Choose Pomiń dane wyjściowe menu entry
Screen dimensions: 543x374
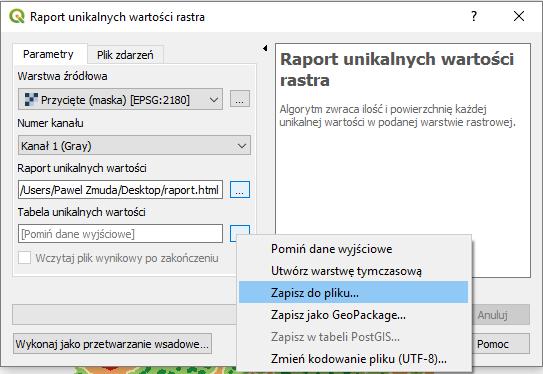coord(353,249)
